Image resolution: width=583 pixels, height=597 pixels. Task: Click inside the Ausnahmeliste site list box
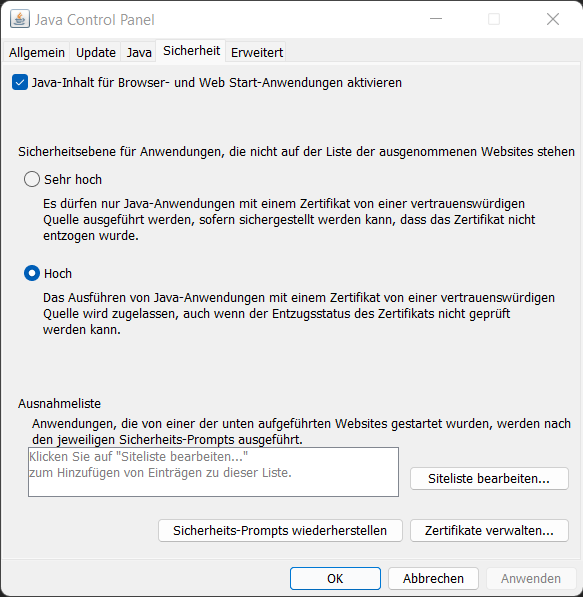[x=213, y=472]
